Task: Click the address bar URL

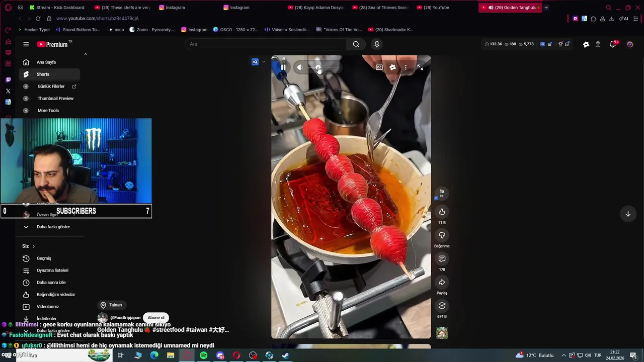Action: click(x=98, y=19)
